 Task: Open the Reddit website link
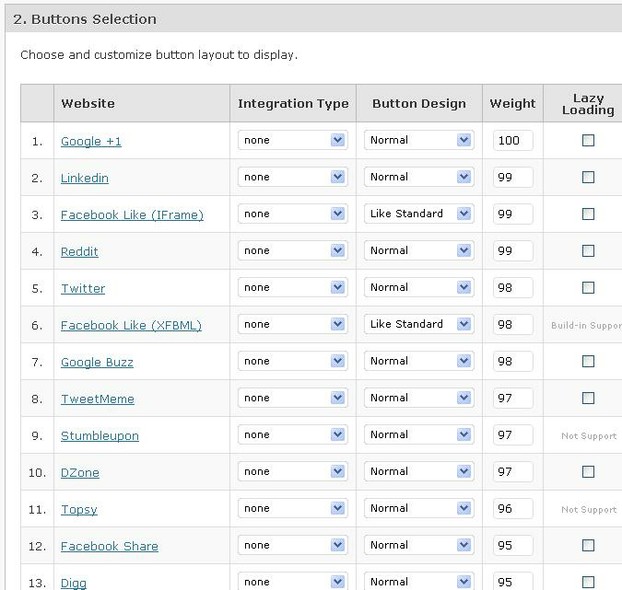[x=79, y=252]
